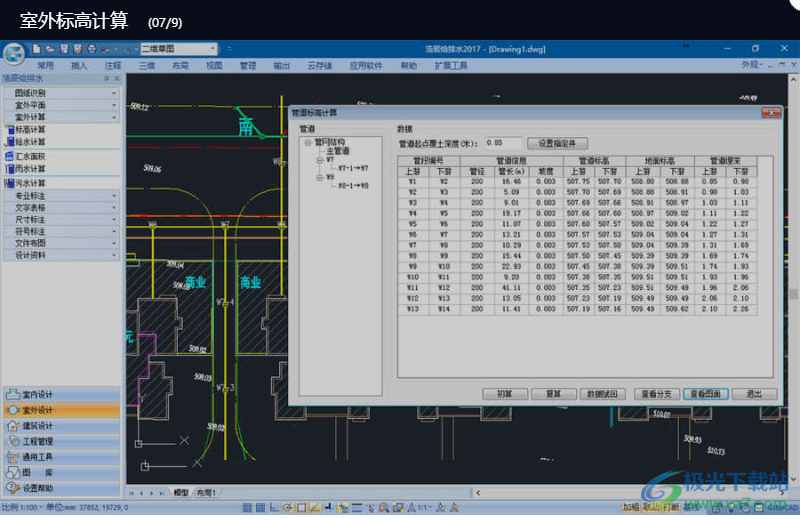The height and width of the screenshot is (520, 800).
Task: Open the 插入 ribbon tab
Action: (x=79, y=65)
